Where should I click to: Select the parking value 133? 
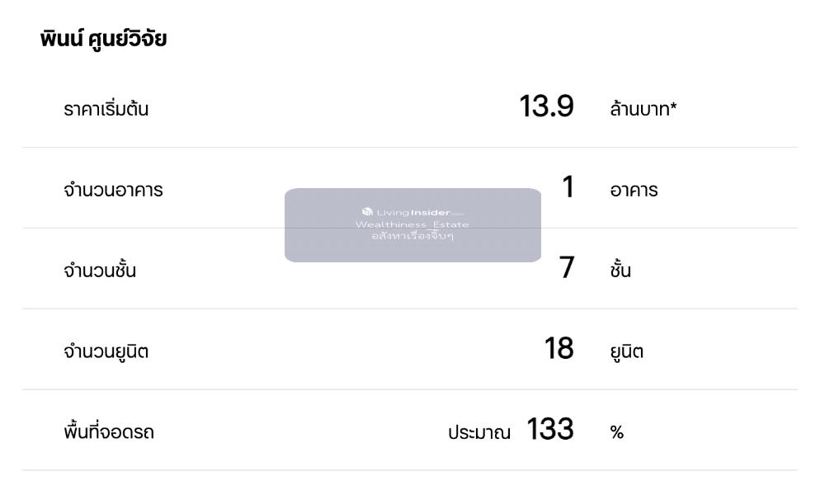[x=549, y=430]
